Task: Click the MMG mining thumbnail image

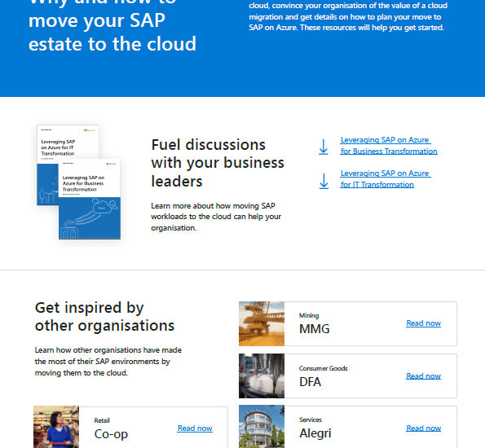Action: [x=262, y=323]
